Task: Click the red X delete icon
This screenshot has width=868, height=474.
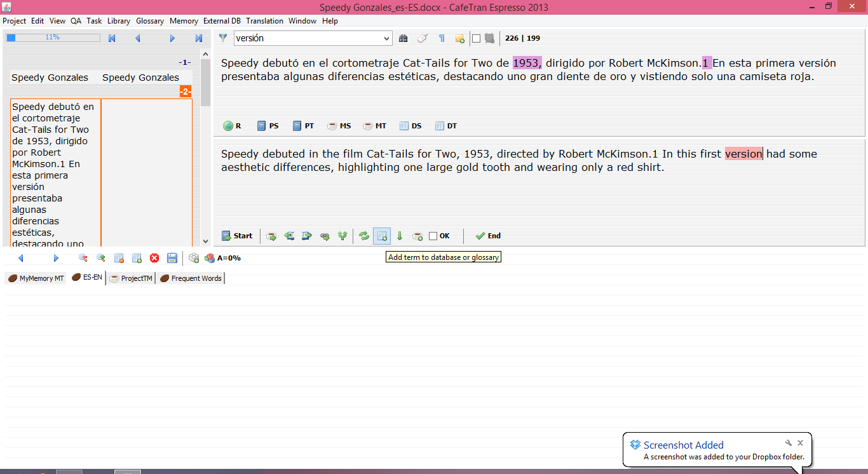Action: (154, 258)
